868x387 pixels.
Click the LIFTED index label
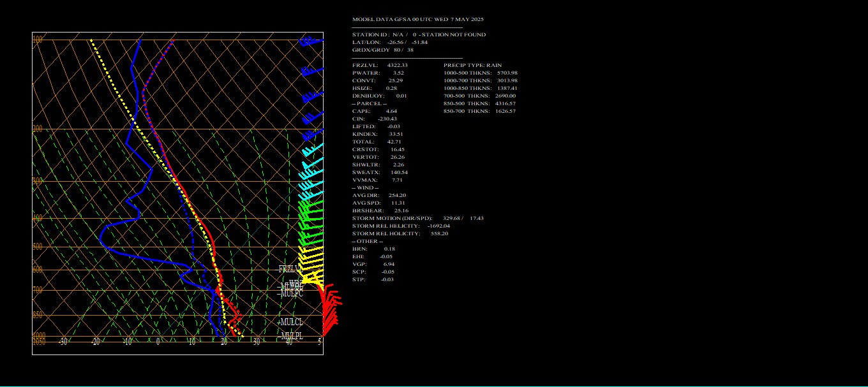pyautogui.click(x=364, y=126)
